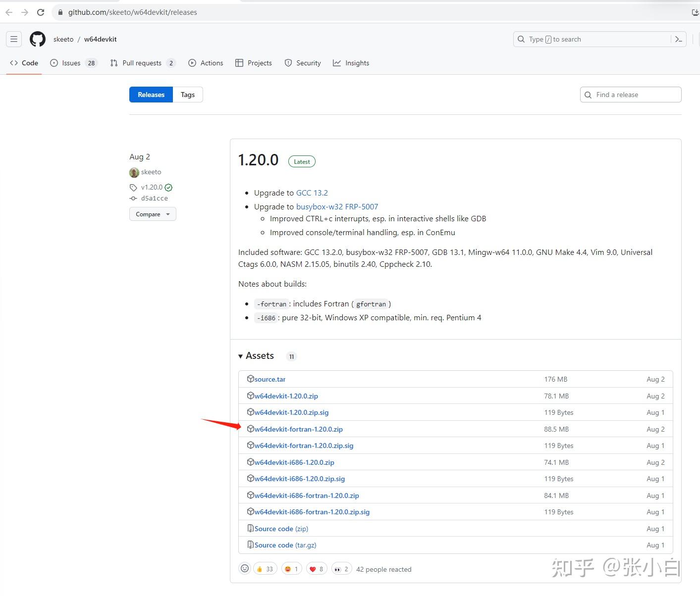Download w64devkit-fortran-1.20.0.zip
The image size is (700, 596).
[x=298, y=429]
